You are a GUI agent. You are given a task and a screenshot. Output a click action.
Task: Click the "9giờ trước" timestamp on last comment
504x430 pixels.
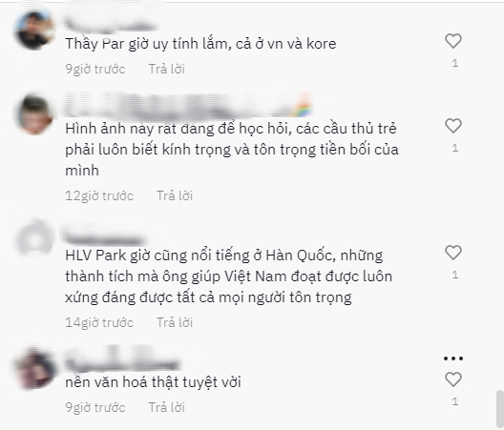click(95, 407)
